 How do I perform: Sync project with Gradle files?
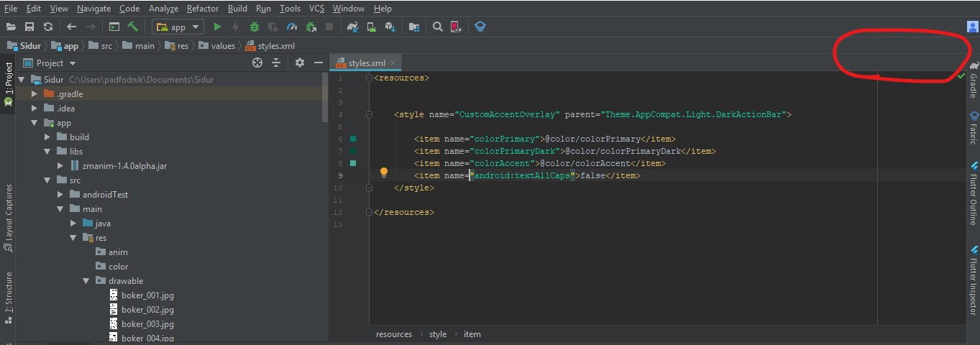coord(352,27)
